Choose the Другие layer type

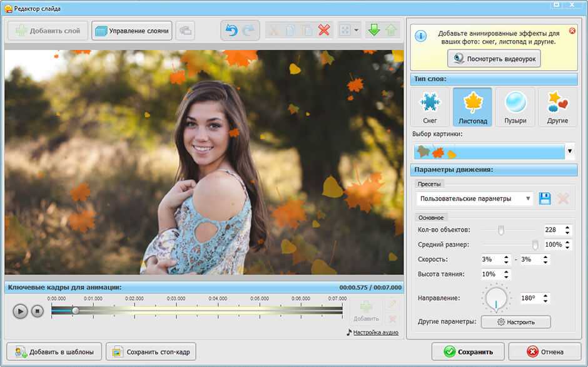pyautogui.click(x=557, y=107)
